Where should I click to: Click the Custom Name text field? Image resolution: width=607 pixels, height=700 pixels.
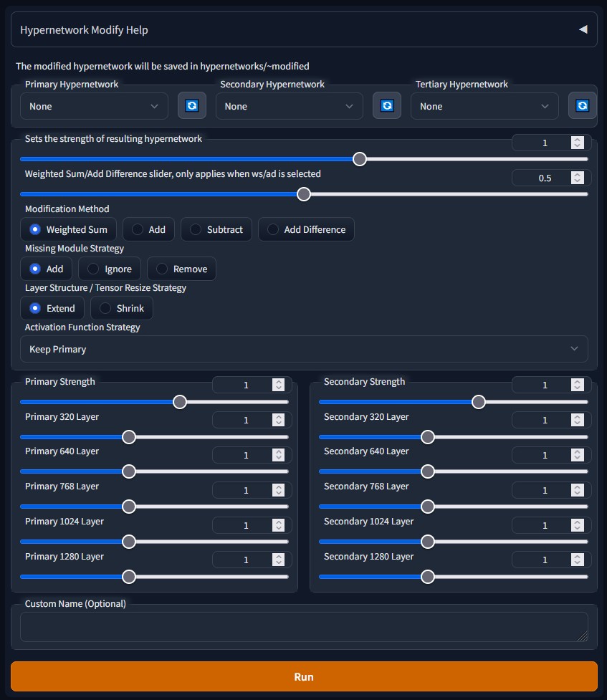click(x=304, y=627)
